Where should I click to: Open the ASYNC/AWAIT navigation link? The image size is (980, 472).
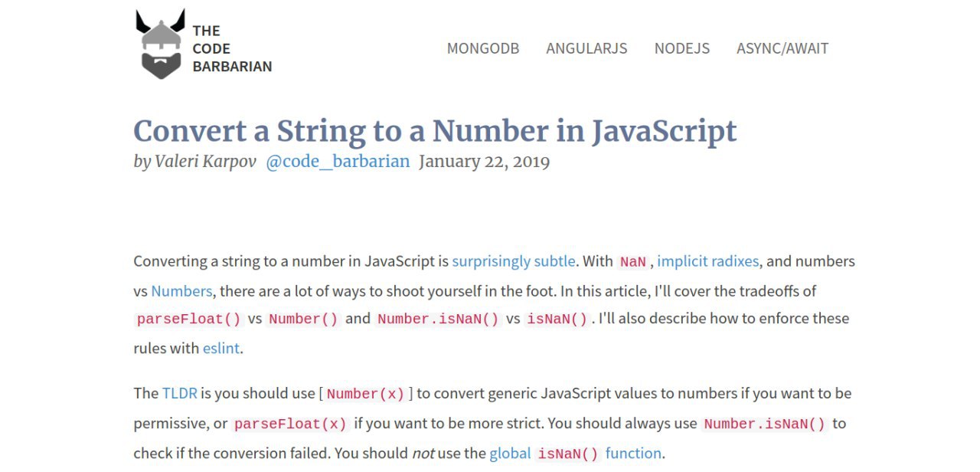(782, 48)
